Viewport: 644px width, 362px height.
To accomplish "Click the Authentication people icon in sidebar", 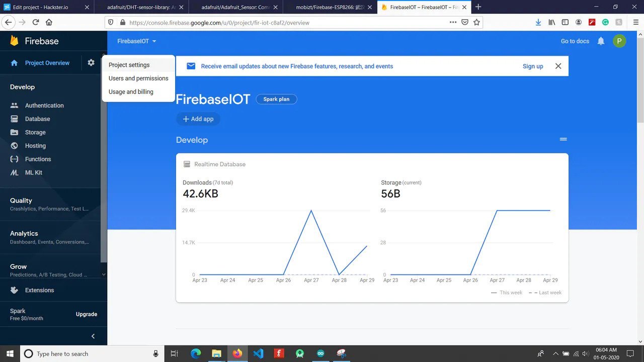I will coord(15,106).
